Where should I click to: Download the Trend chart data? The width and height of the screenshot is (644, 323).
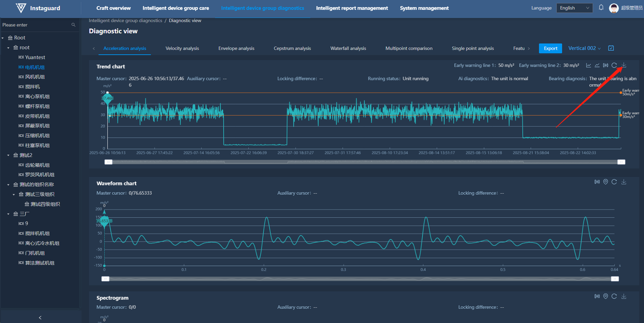624,65
